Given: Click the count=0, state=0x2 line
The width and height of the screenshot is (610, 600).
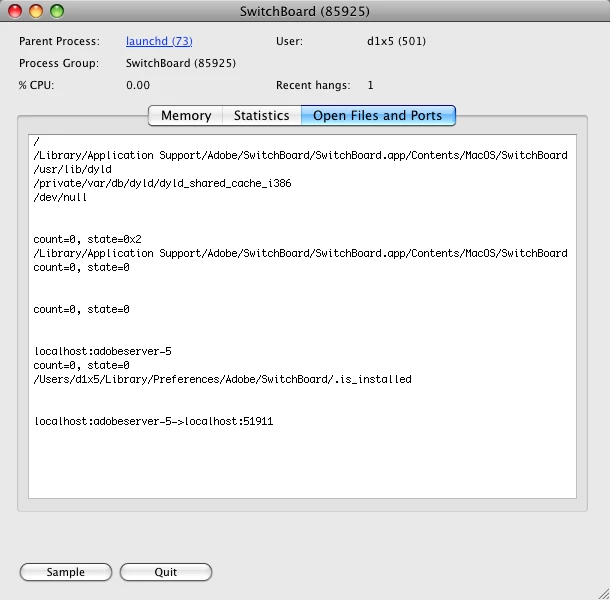Looking at the screenshot, I should (x=88, y=239).
